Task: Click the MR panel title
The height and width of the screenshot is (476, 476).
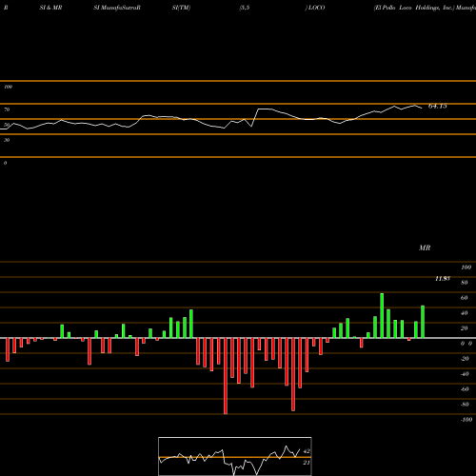Action: coord(425,248)
